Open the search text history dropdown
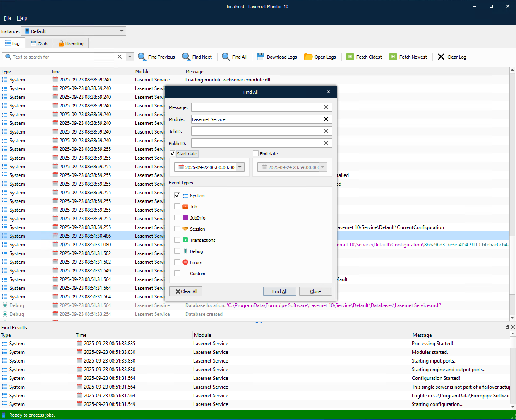The image size is (516, 420). pos(130,57)
